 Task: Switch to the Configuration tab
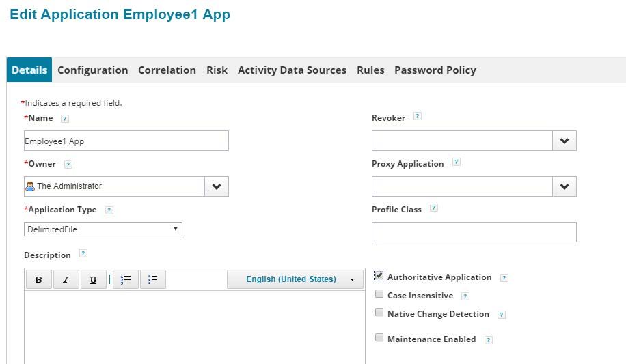point(93,70)
